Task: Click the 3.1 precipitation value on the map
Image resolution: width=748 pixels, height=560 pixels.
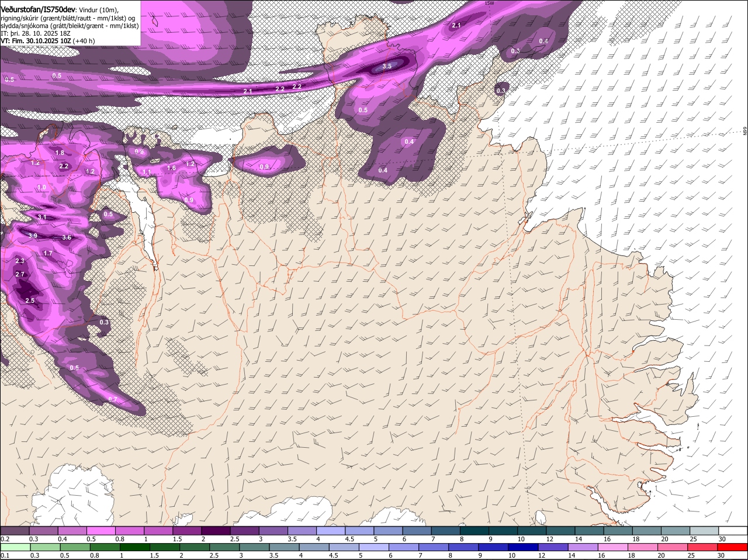Action: tap(42, 217)
